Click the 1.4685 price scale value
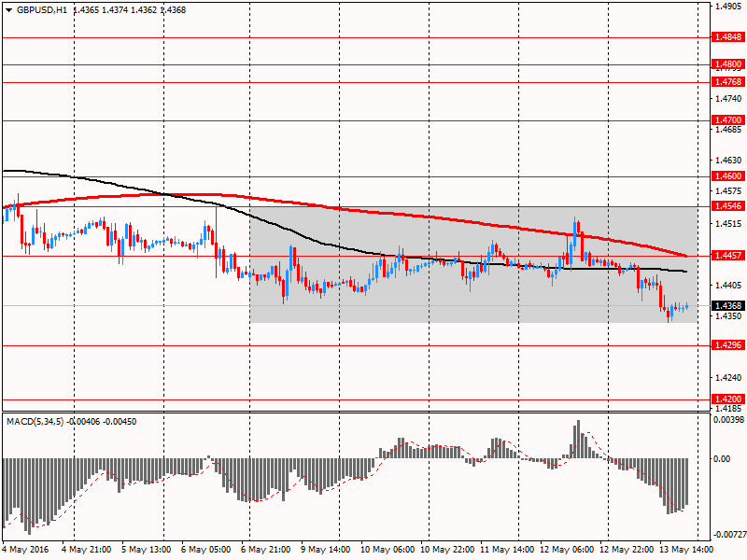Image resolution: width=747 pixels, height=560 pixels. 729,130
